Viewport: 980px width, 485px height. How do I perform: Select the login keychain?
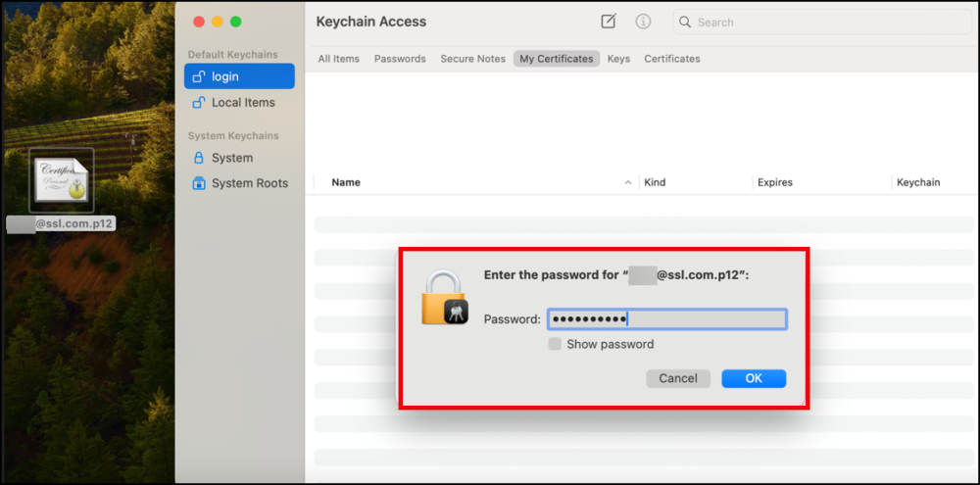238,76
